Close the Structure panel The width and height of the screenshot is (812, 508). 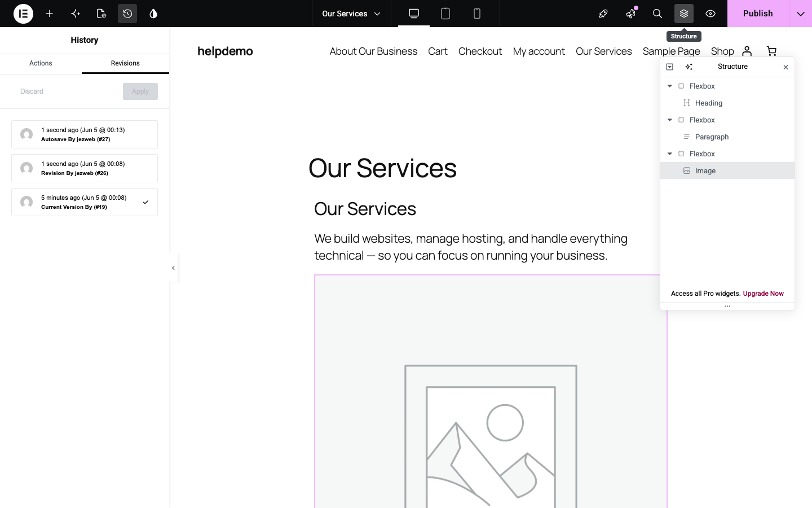pyautogui.click(x=785, y=67)
